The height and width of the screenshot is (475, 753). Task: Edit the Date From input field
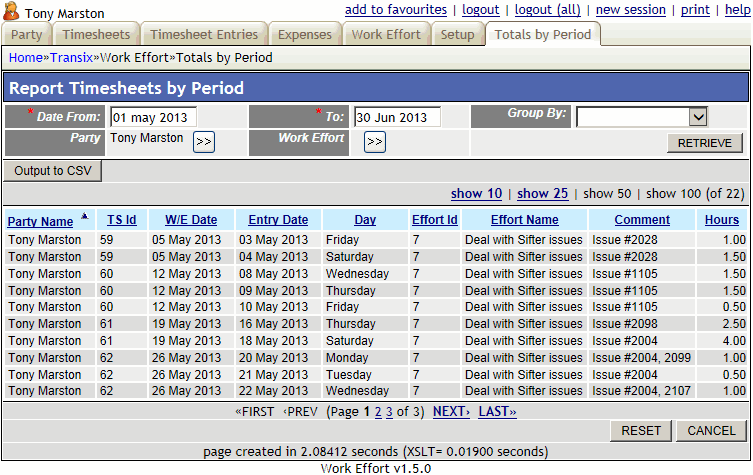pyautogui.click(x=153, y=117)
